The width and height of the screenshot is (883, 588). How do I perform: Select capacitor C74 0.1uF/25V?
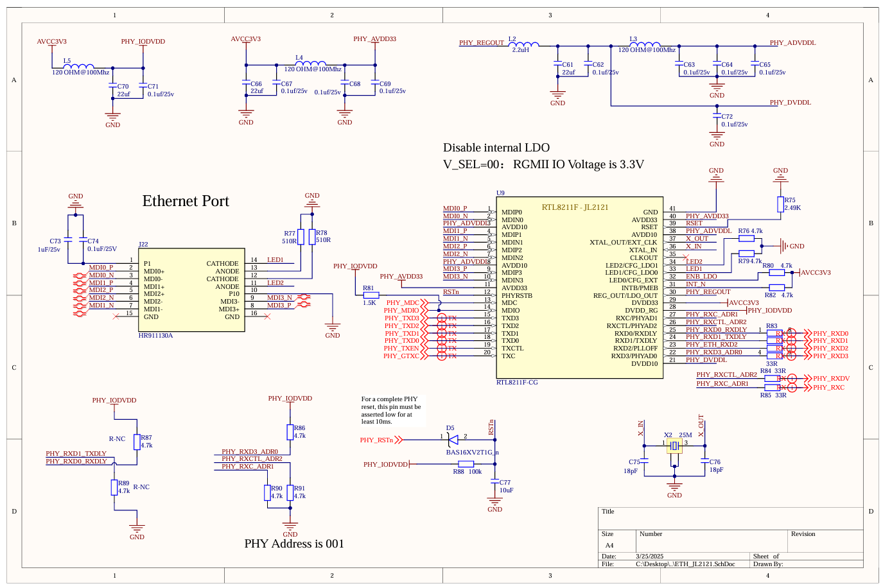click(x=82, y=240)
